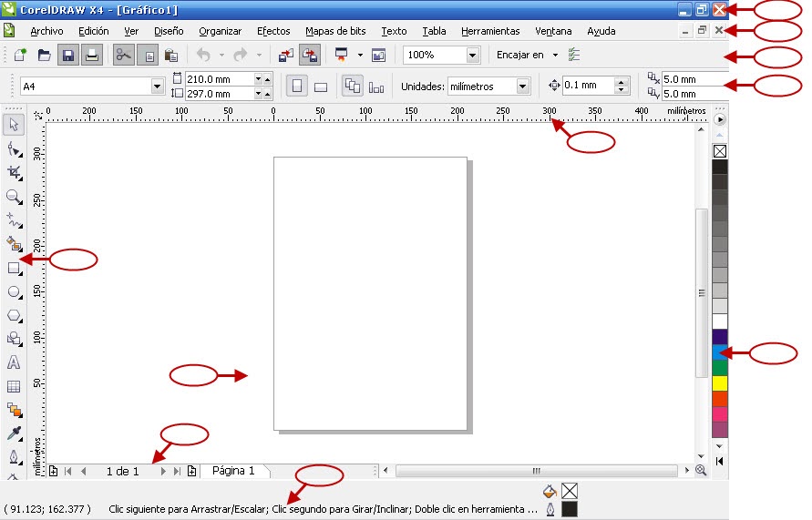Open snap options icon beside Encajar en

574,55
